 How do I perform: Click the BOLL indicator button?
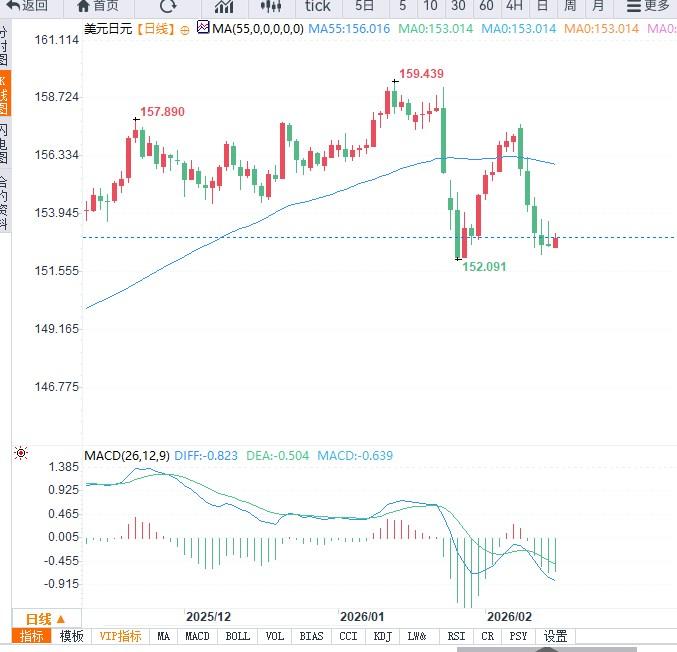point(237,636)
